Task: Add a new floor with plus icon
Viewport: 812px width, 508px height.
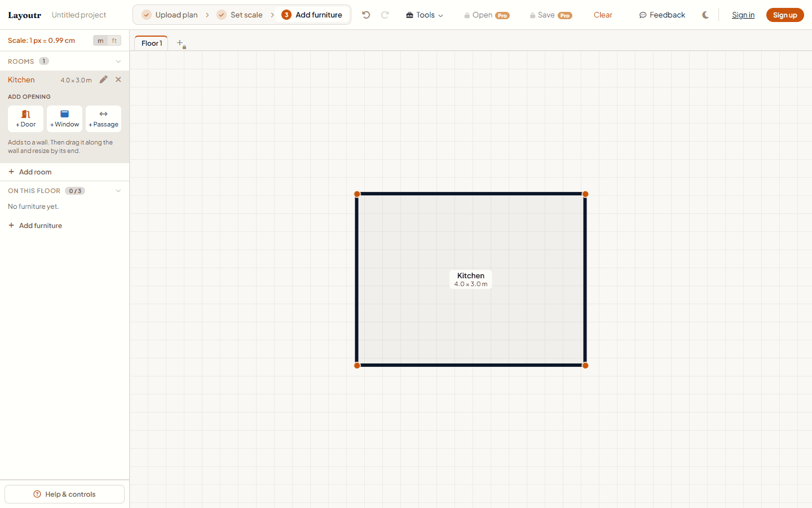Action: click(180, 43)
